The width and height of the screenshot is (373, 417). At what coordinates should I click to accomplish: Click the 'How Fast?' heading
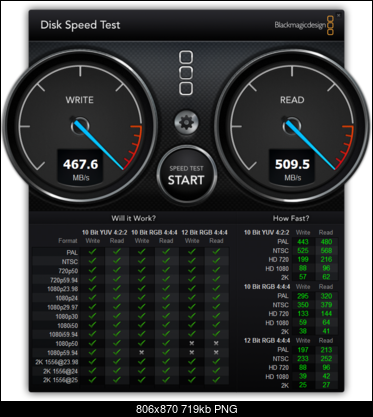tap(291, 219)
